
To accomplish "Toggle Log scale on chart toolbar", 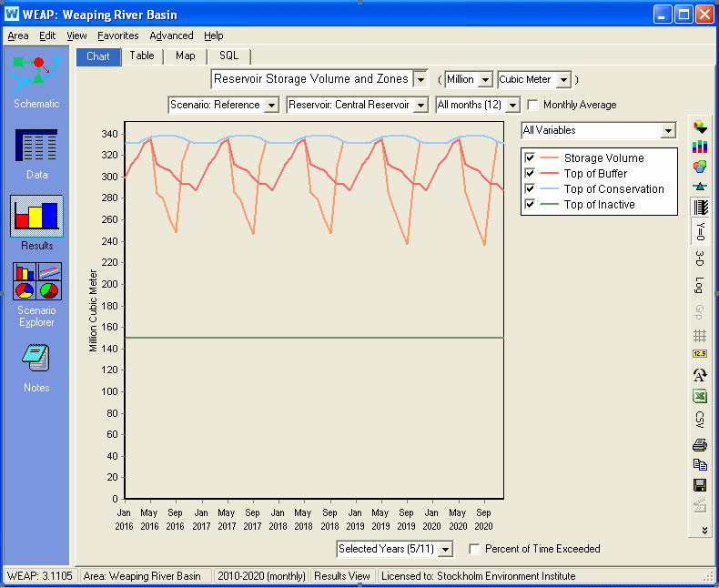I will point(700,285).
